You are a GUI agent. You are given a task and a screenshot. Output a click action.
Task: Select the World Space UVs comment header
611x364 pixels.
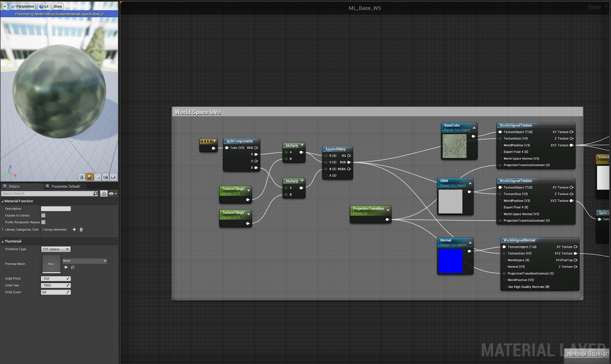coord(377,112)
